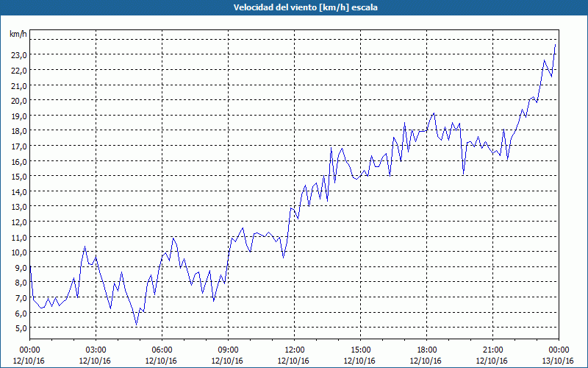Screen dimensions: 588x368
Task: Select the 19,0 value on the y-axis
Action: click(x=19, y=116)
